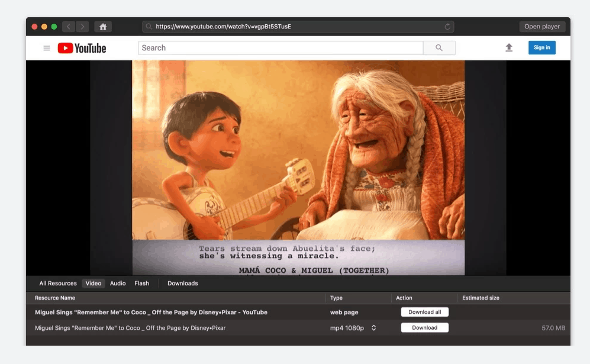
Task: Click the 'web page' type cell
Action: point(344,313)
